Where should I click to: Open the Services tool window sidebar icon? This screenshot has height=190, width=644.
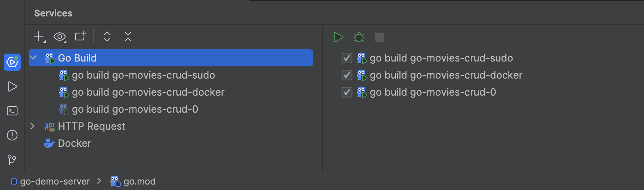coord(12,62)
